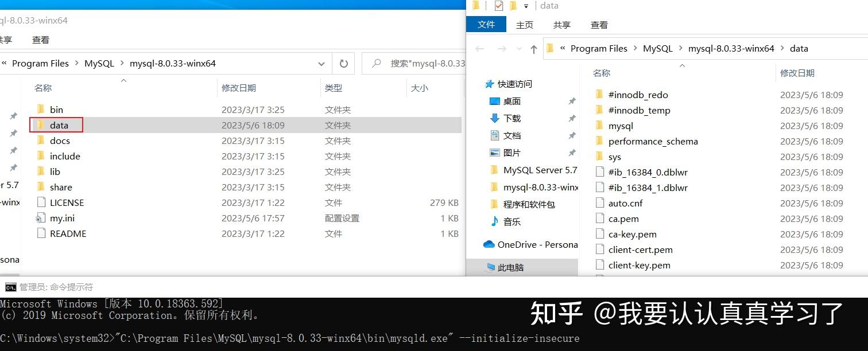Open the address bar dropdown in left window

pyautogui.click(x=321, y=63)
